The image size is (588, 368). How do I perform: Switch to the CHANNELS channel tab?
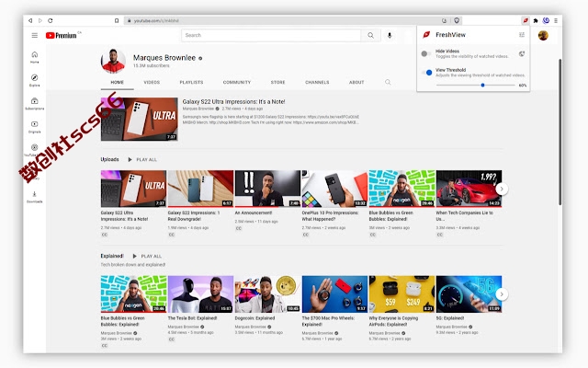(317, 82)
